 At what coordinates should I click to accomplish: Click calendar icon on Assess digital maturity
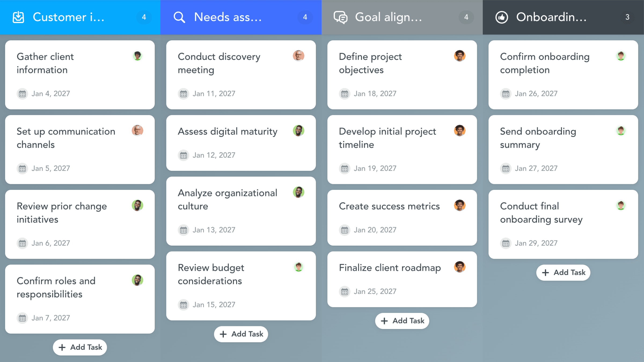click(184, 155)
